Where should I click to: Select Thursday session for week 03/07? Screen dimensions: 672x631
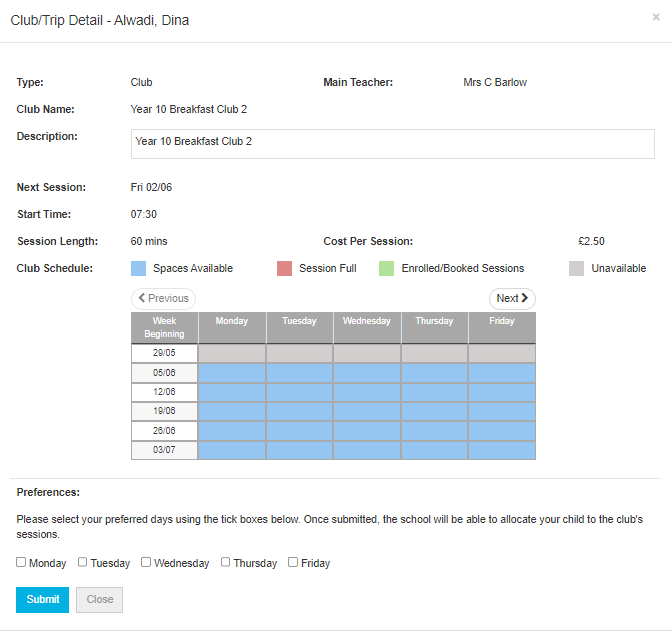435,450
